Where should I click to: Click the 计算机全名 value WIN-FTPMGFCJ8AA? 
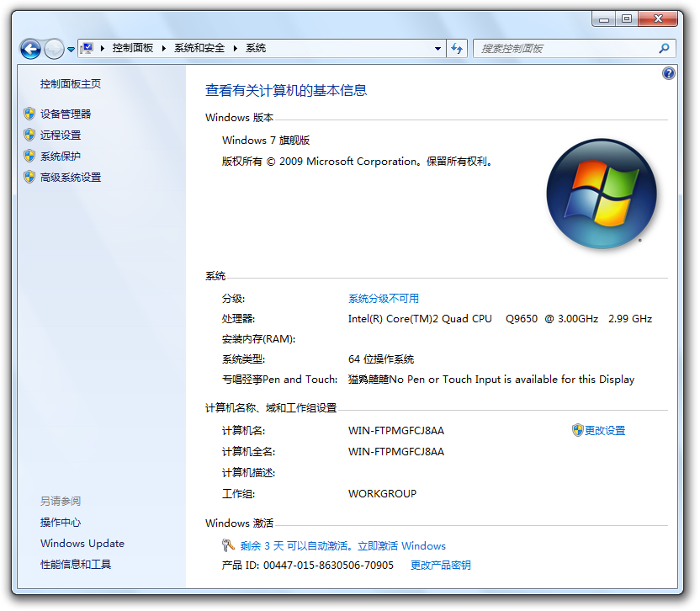[x=396, y=452]
